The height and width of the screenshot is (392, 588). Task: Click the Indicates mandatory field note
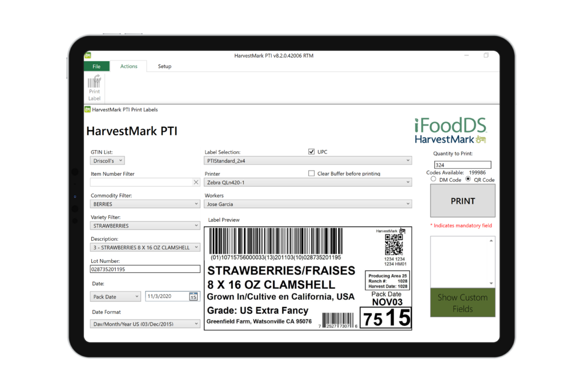click(461, 225)
